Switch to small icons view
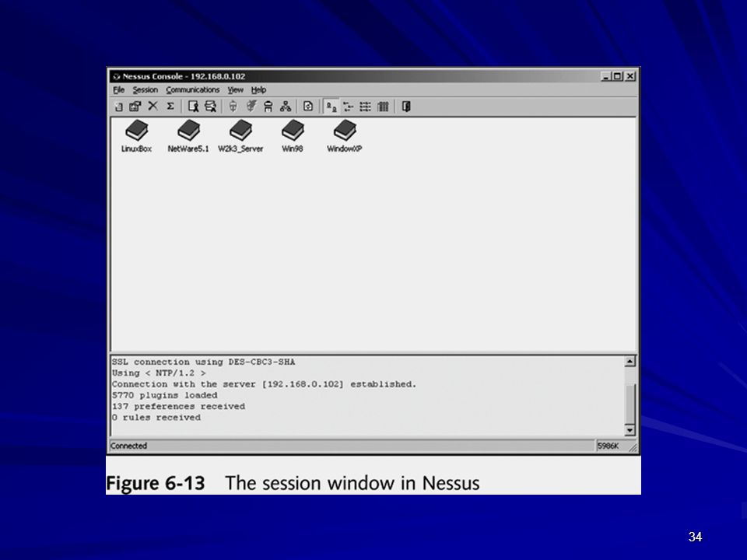Image resolution: width=747 pixels, height=560 pixels. pyautogui.click(x=349, y=107)
